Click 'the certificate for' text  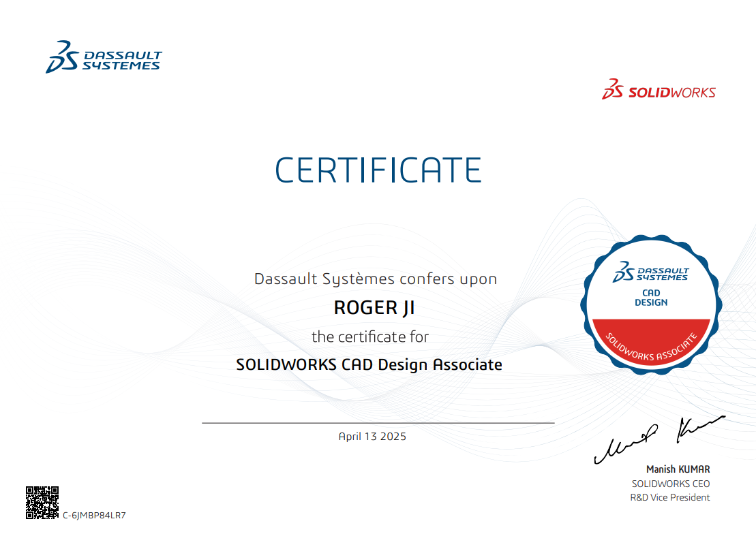[369, 336]
